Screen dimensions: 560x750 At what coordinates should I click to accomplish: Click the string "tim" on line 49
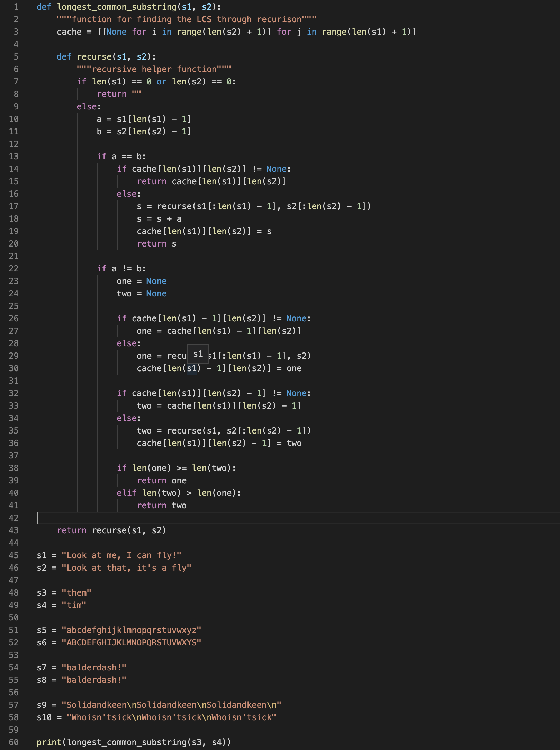74,605
